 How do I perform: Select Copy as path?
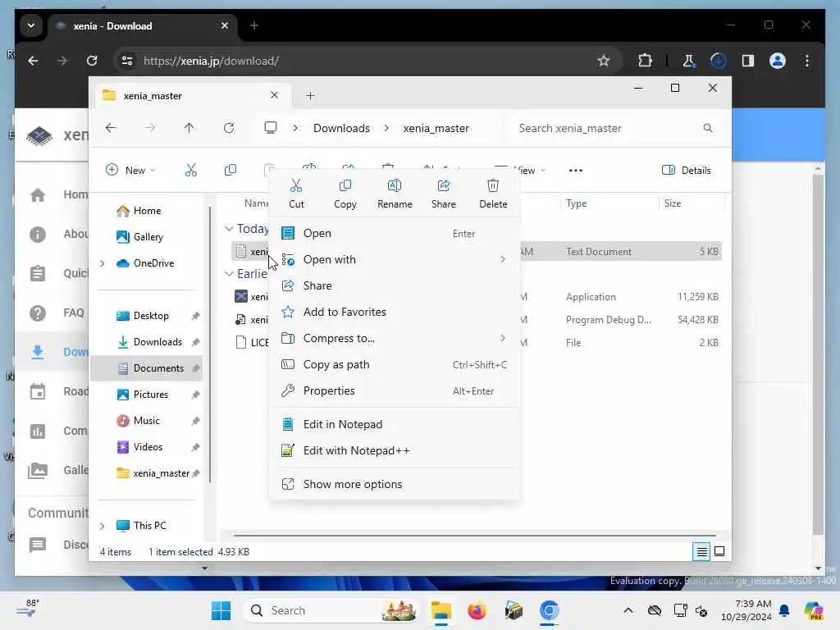pos(395,365)
